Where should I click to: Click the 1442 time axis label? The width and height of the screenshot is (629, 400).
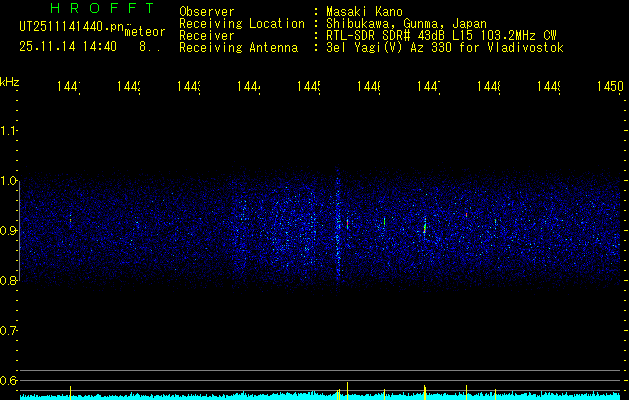[128, 87]
